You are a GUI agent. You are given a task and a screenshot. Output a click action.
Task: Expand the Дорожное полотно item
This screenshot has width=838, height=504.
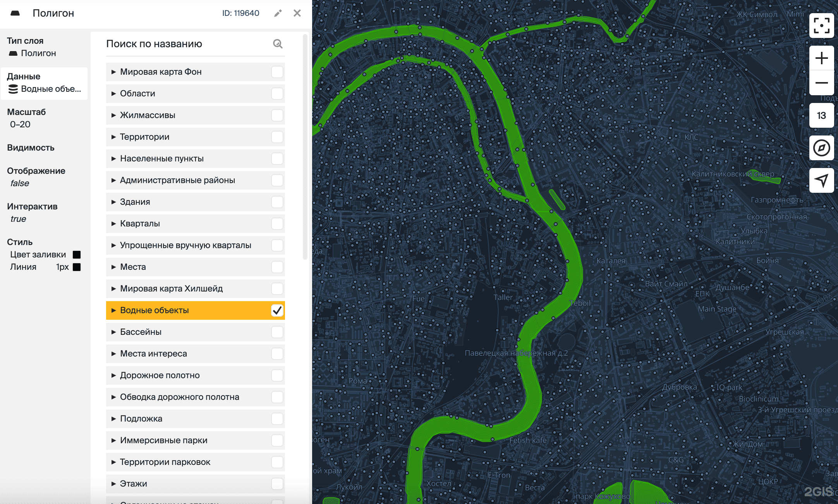pos(113,375)
